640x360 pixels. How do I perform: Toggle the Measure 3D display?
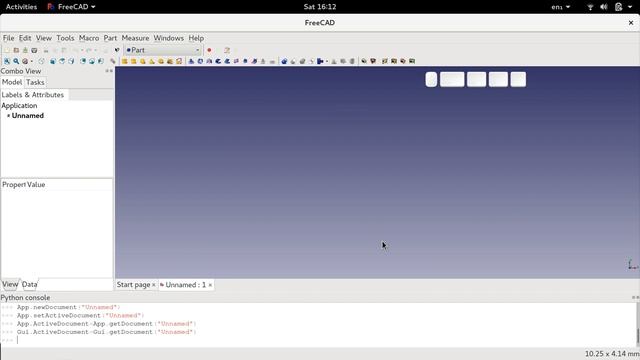tap(402, 61)
